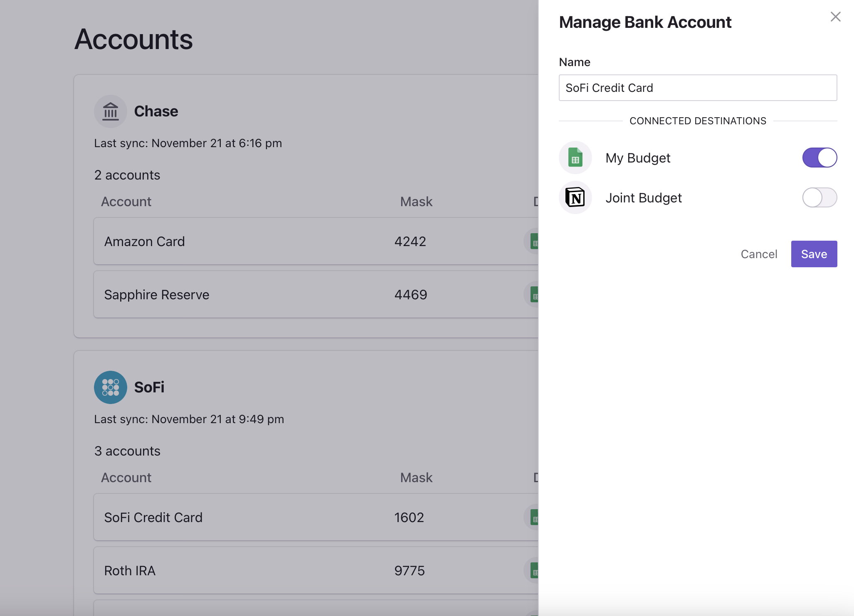Screen dimensions: 854x616
Task: Click the SoFi institution logo icon
Action: coord(110,387)
